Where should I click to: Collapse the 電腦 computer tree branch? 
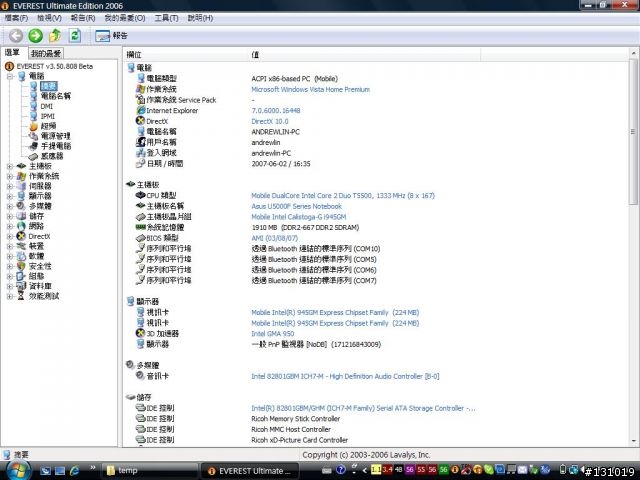pyautogui.click(x=10, y=76)
